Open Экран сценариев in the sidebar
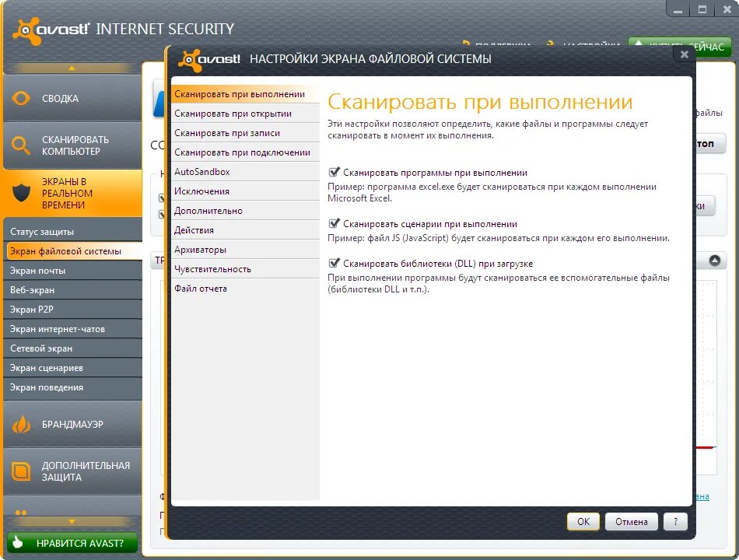Viewport: 739px width, 560px height. [x=72, y=368]
